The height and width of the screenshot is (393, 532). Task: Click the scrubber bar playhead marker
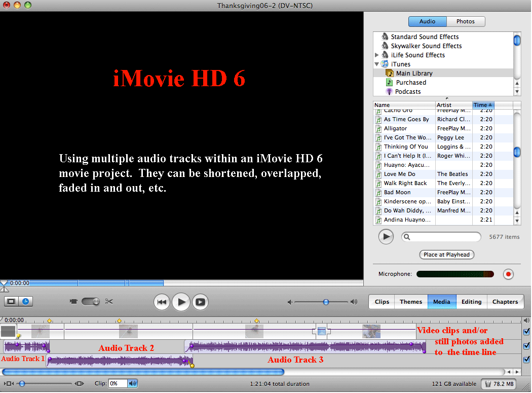[x=4, y=282]
